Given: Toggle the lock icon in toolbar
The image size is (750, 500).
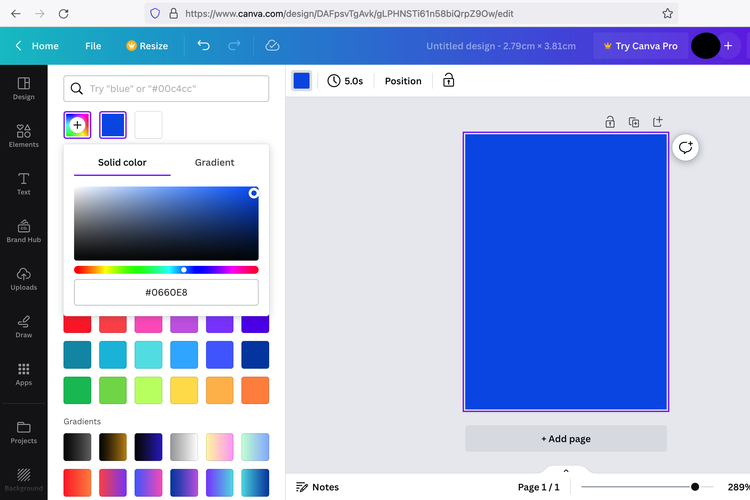Looking at the screenshot, I should 448,81.
